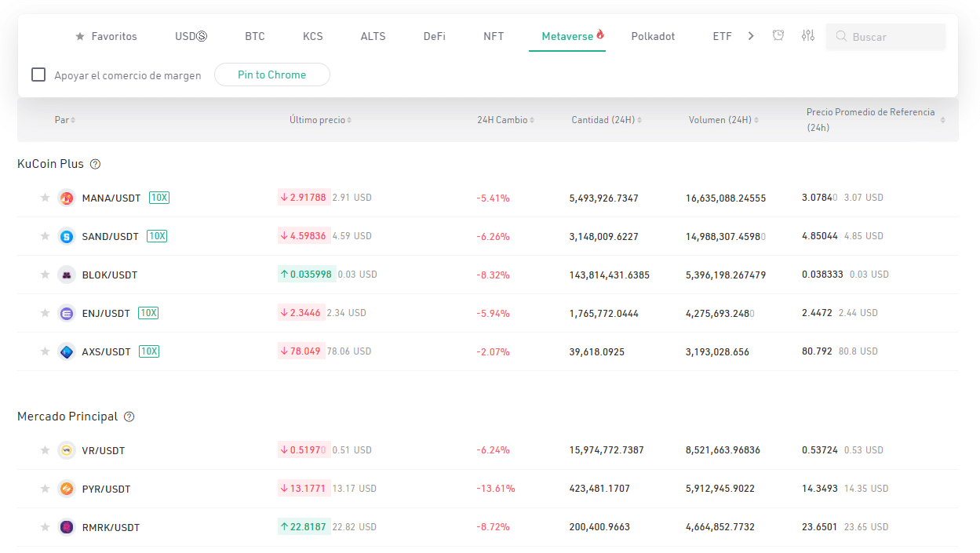Click the KuCoin Plus help question icon
The image size is (980, 553).
pos(96,164)
